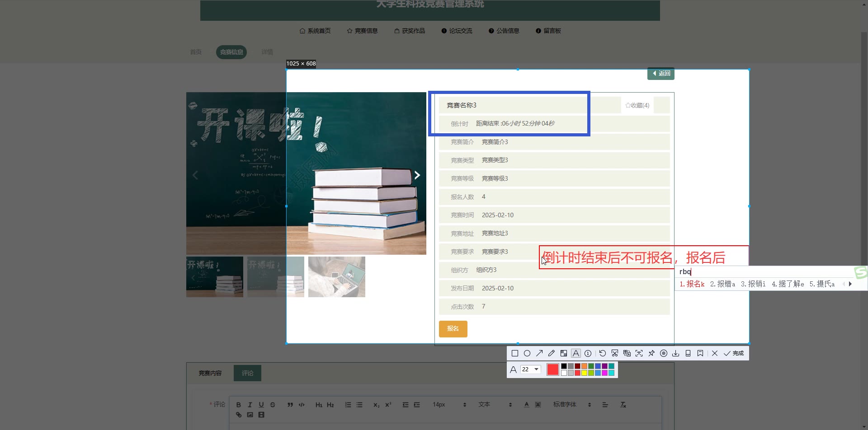Select the white color swatch
This screenshot has height=430, width=868.
tap(564, 373)
